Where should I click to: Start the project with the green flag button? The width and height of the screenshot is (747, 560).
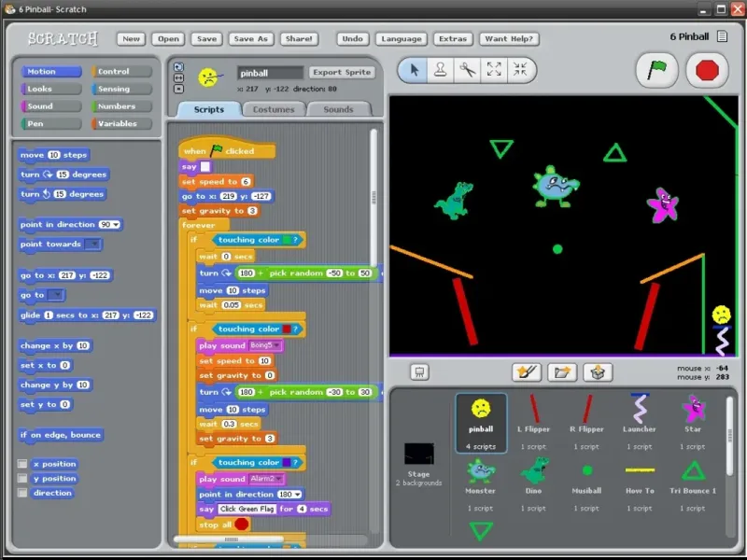pyautogui.click(x=657, y=71)
